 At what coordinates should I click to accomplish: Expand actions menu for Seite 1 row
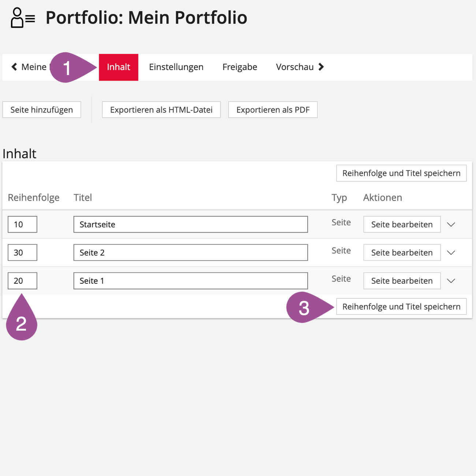point(451,281)
